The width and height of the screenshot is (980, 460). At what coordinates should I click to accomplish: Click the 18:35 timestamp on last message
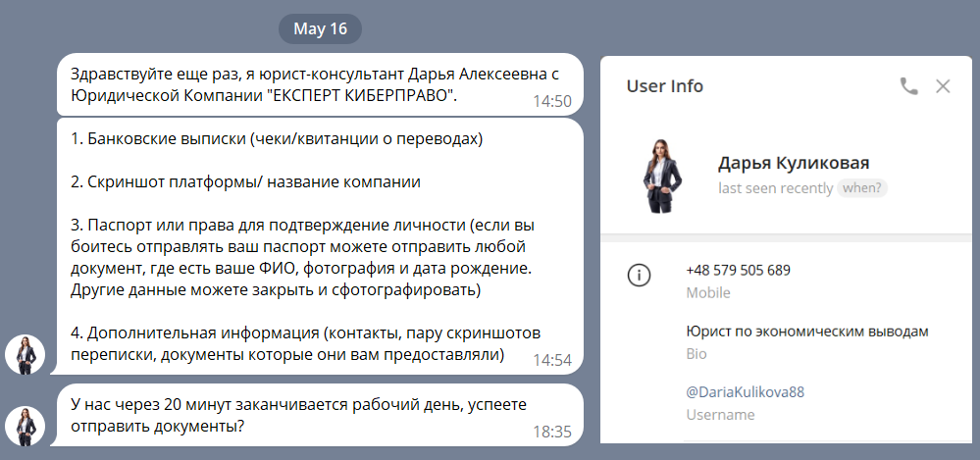[551, 432]
